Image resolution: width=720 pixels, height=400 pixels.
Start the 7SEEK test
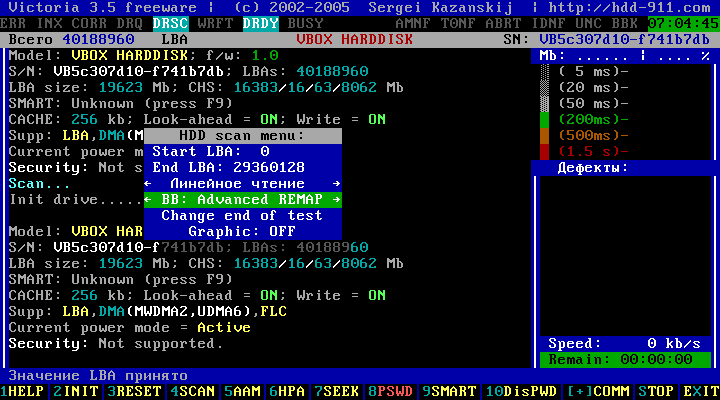click(337, 391)
